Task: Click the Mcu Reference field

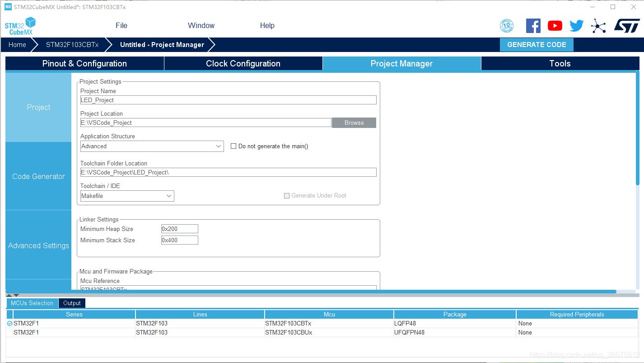Action: [228, 288]
